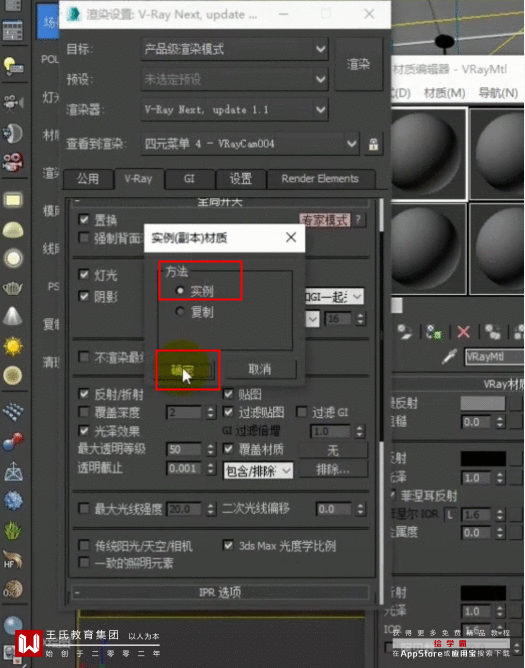Open 导航(N) menu in material editor
The width and height of the screenshot is (525, 668).
point(499,93)
